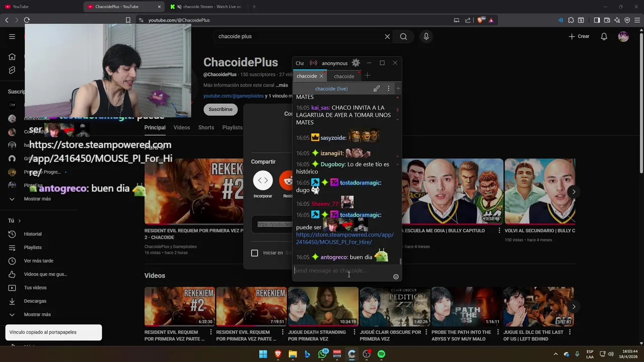Expand the Tú section chevron
The image size is (644, 362).
pos(19,221)
